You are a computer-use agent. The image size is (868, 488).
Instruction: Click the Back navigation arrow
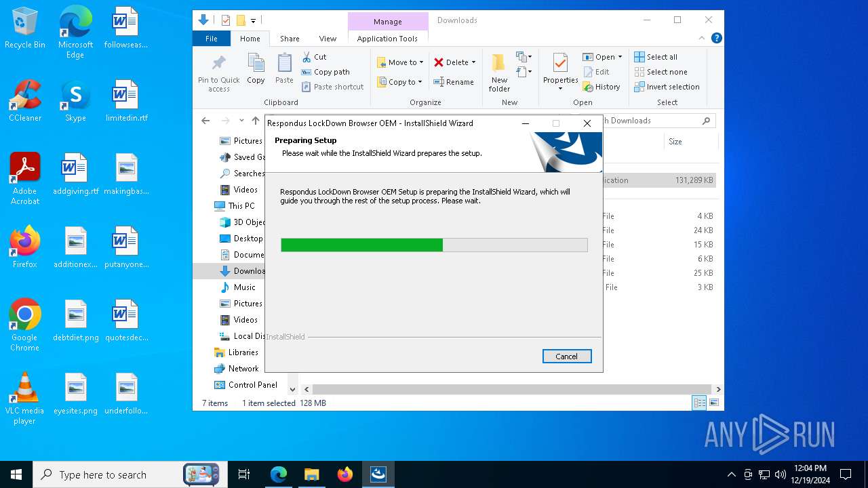coord(205,121)
